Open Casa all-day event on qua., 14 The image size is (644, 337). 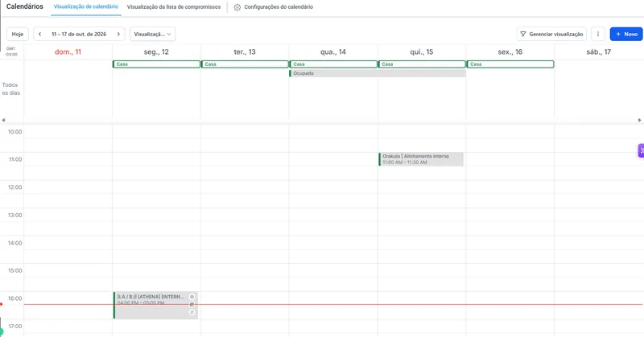[333, 64]
